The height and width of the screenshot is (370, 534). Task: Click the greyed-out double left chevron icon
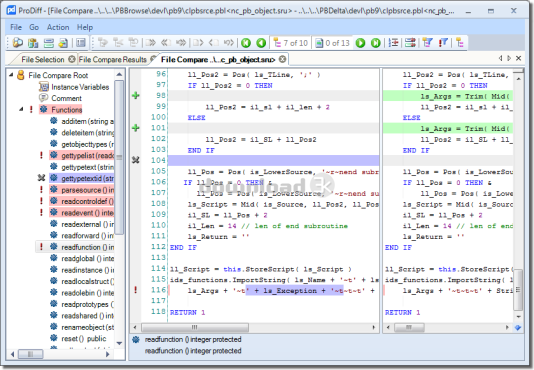166,43
